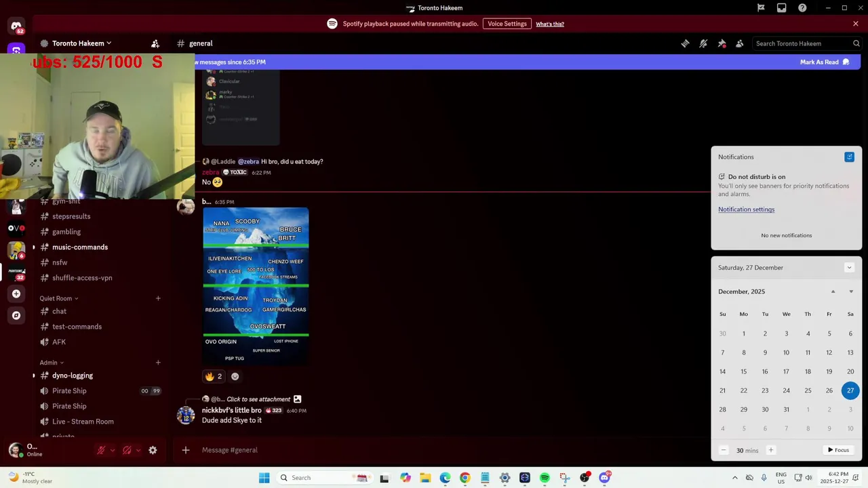Viewport: 868px width, 488px height.
Task: Click the invite people icon beside server name
Action: (155, 43)
